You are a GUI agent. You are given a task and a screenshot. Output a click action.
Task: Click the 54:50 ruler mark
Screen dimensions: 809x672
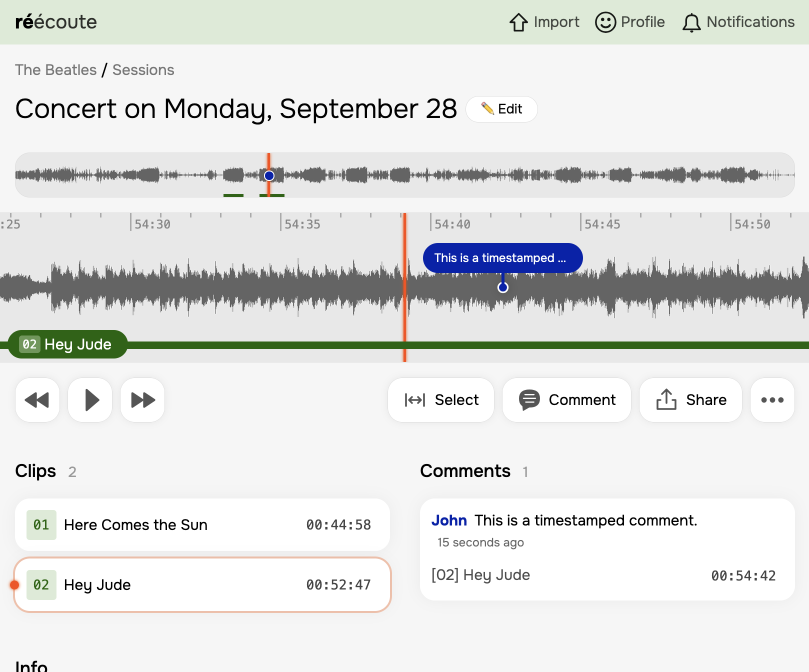click(x=752, y=224)
